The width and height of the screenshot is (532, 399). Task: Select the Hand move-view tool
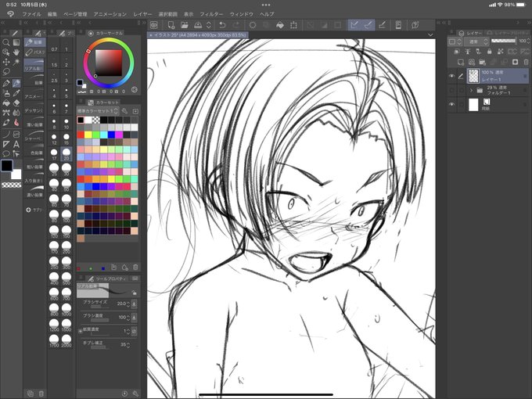(16, 52)
